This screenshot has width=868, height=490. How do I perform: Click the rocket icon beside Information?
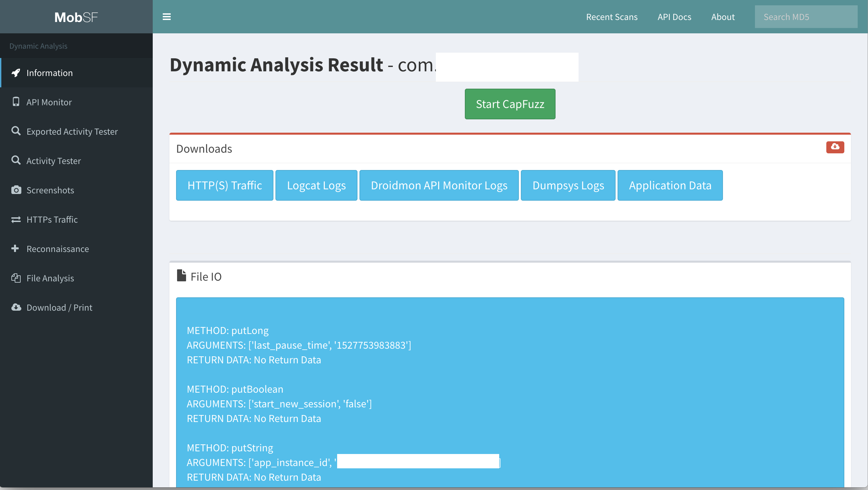(x=16, y=73)
